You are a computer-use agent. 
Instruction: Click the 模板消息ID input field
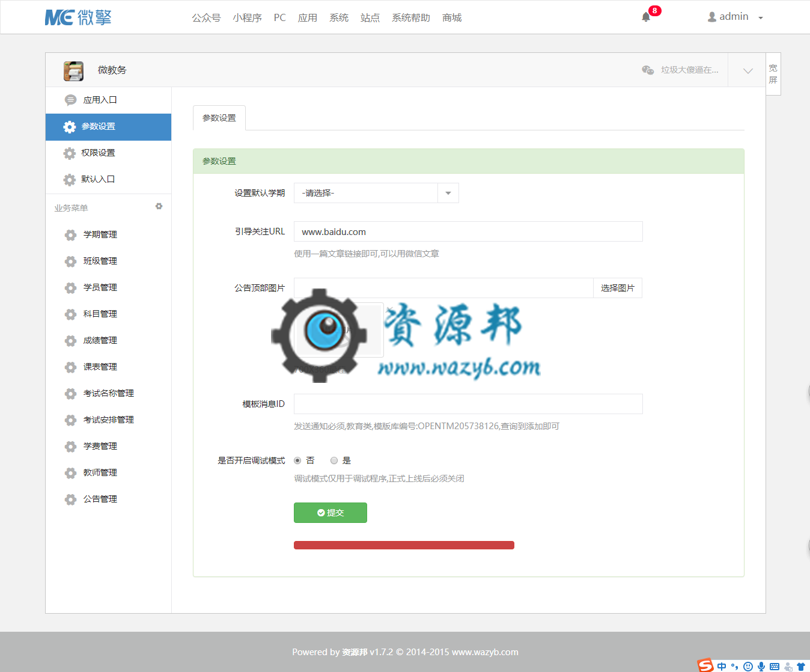[x=468, y=404]
